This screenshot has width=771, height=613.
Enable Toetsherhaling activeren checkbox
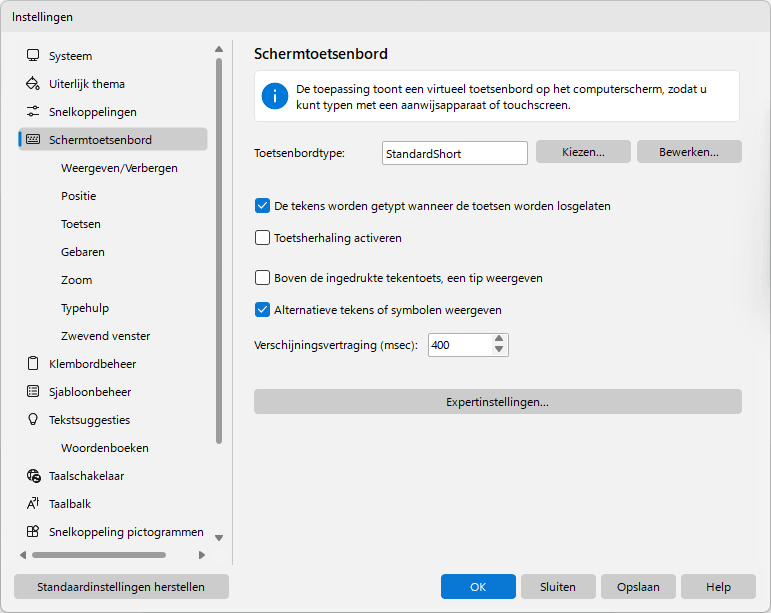pos(262,238)
